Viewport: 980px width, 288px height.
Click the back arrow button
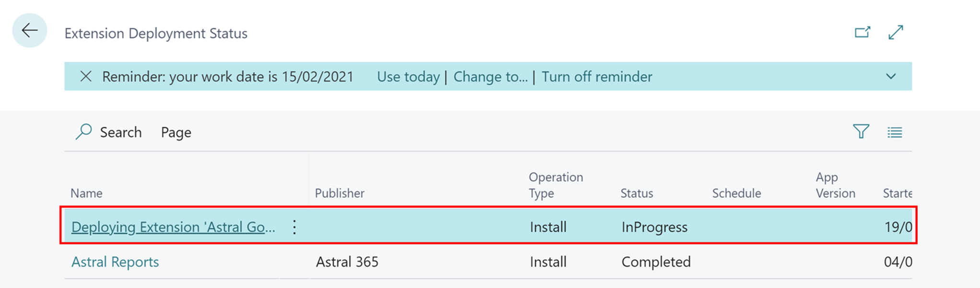(29, 31)
